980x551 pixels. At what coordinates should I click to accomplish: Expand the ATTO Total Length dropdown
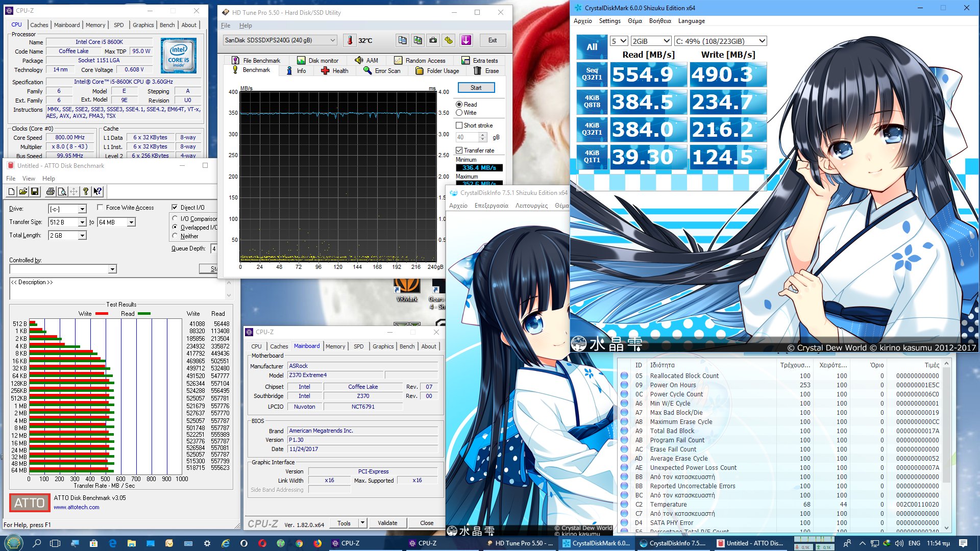point(82,236)
